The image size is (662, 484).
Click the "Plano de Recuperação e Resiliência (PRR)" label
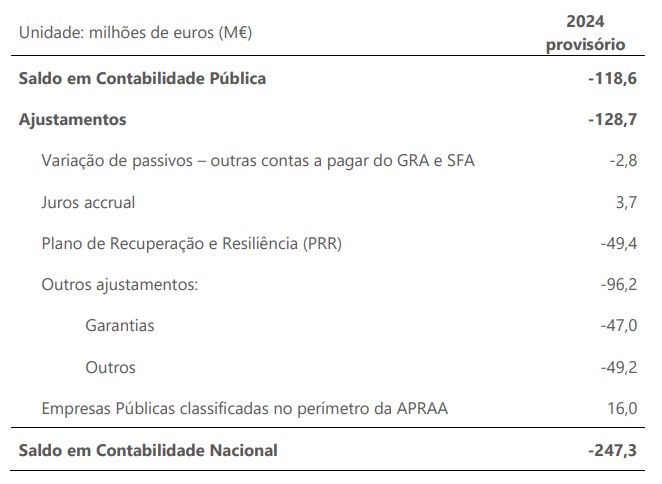189,243
